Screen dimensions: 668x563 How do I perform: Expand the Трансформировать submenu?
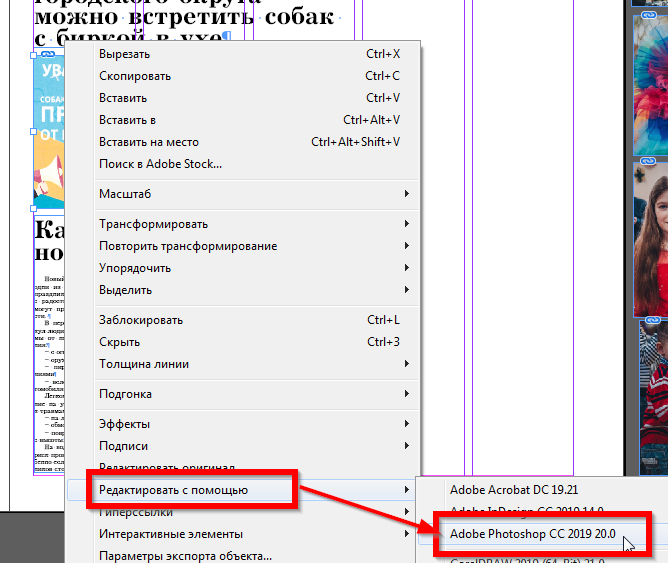(243, 224)
